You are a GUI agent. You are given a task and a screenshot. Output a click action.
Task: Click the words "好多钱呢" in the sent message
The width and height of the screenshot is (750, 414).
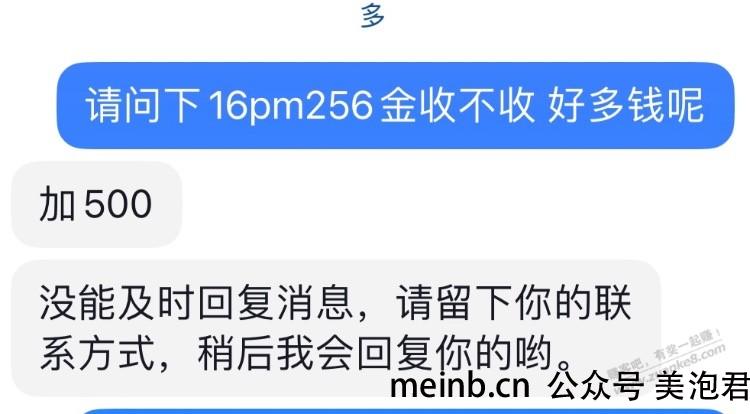point(626,105)
